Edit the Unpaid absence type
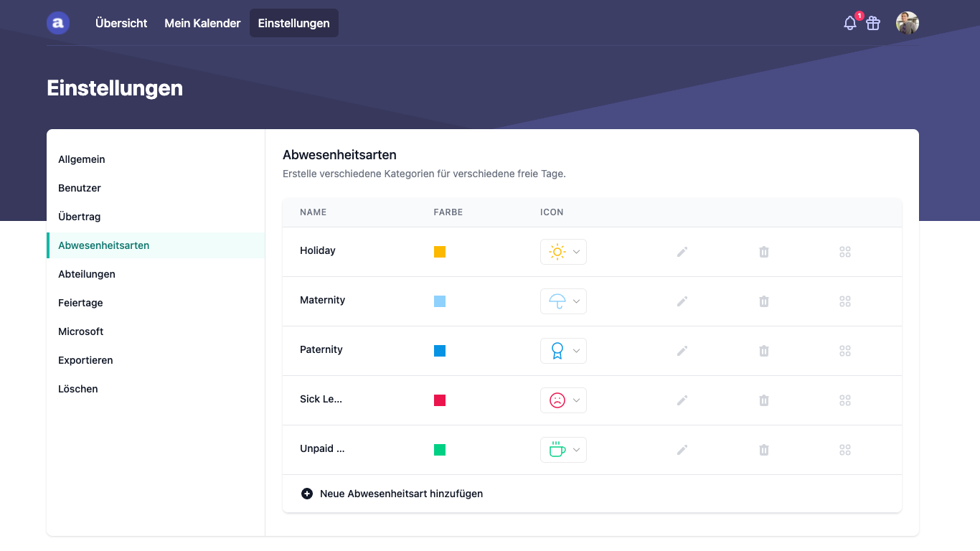 tap(682, 450)
